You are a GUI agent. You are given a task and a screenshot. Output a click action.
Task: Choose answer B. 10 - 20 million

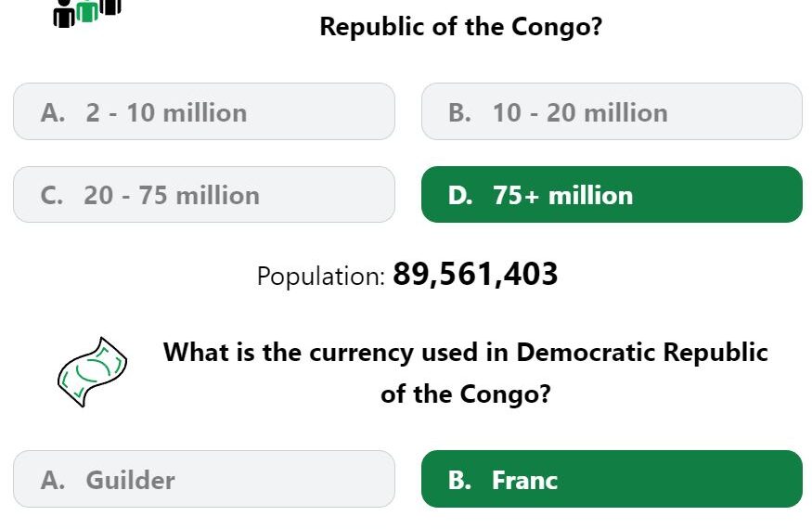[x=612, y=111]
